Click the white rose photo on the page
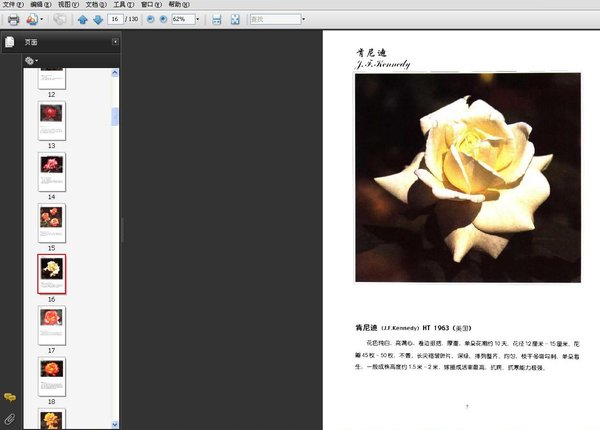This screenshot has height=430, width=600. point(468,178)
